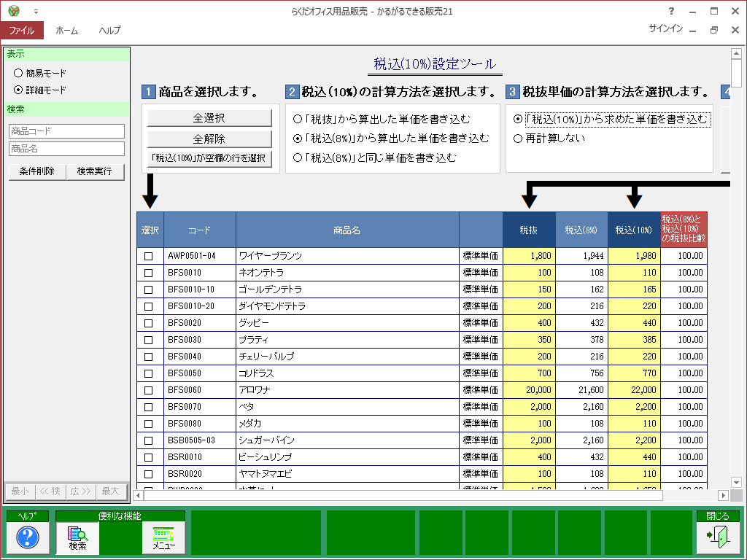
Task: Click the 最小 zoom button
Action: [20, 491]
